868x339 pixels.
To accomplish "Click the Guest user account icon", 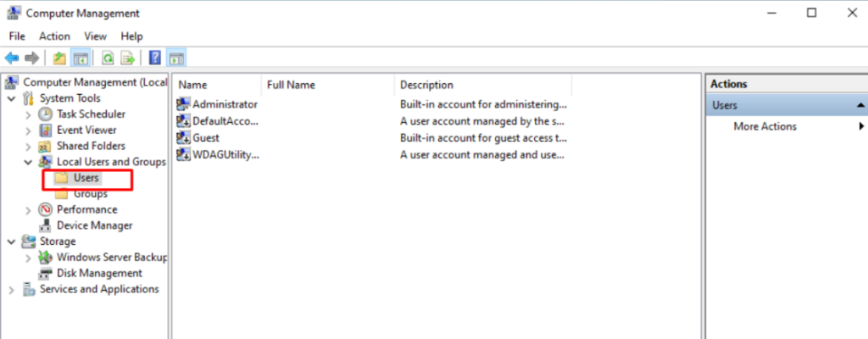I will pos(183,138).
